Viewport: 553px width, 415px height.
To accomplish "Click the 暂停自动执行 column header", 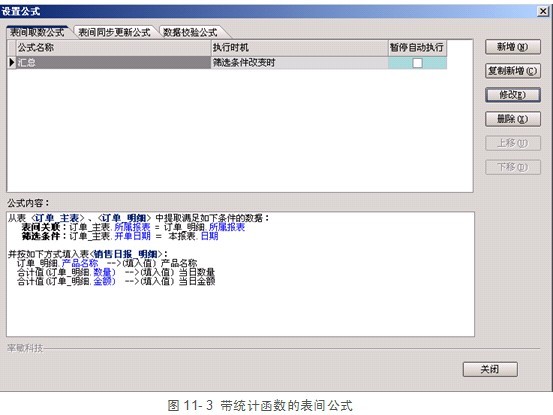I will point(417,48).
